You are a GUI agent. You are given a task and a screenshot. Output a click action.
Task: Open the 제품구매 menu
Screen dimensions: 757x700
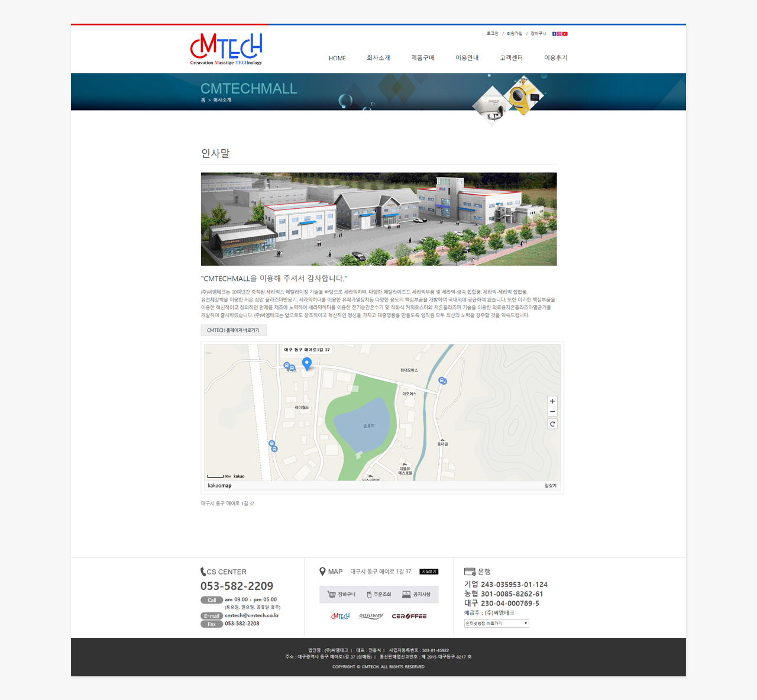pyautogui.click(x=423, y=58)
